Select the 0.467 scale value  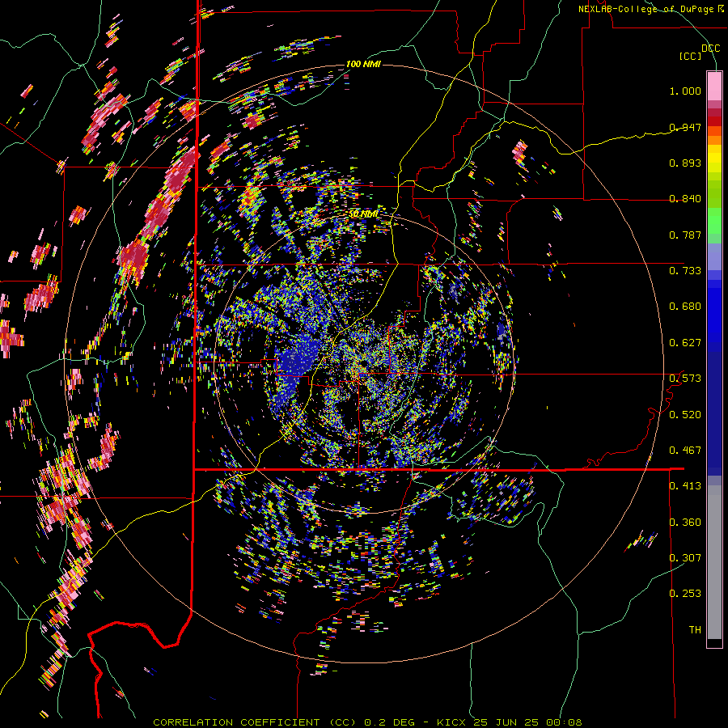coord(685,450)
